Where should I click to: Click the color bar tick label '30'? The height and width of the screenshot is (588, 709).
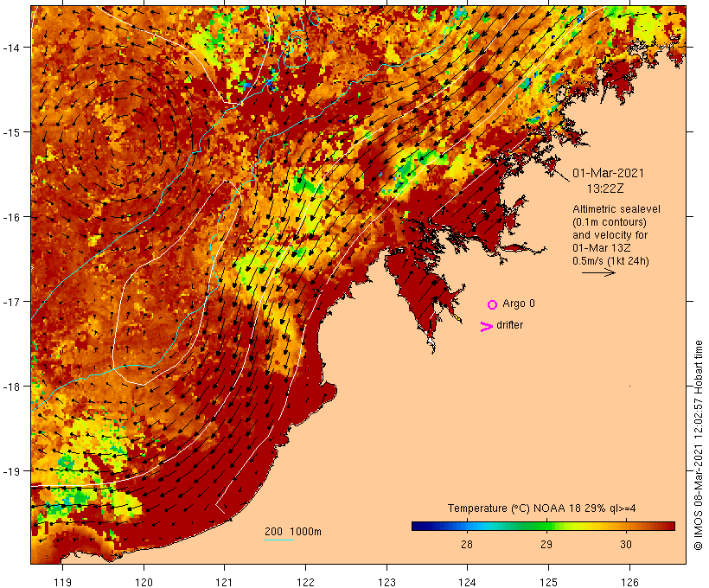tap(626, 544)
